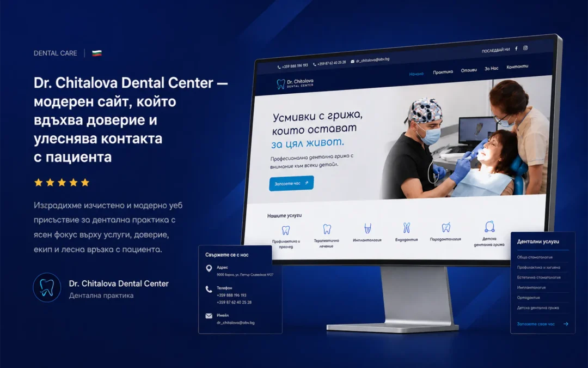Click the phone handset icon next to Телефон

coord(209,289)
